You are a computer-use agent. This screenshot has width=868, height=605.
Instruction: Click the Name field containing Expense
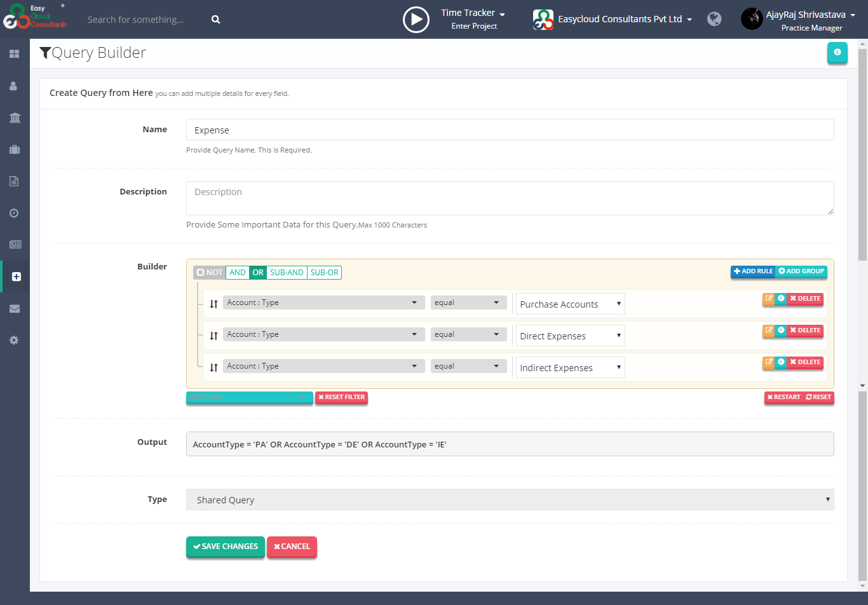click(510, 130)
